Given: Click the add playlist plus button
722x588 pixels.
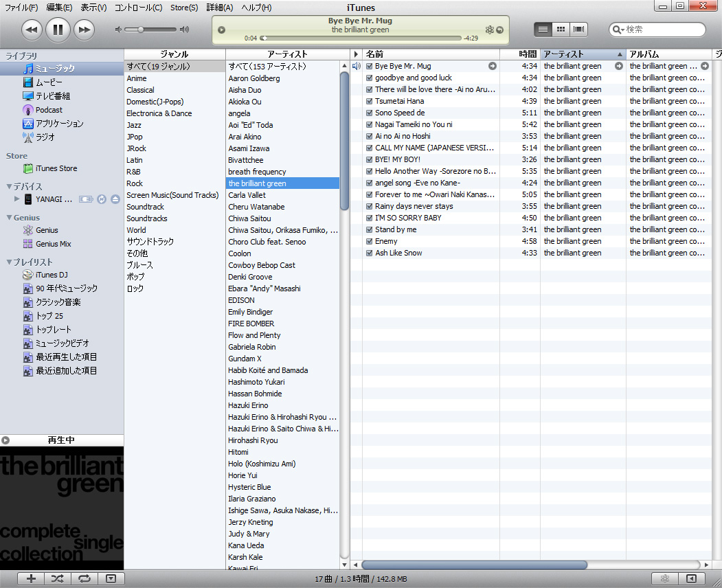Looking at the screenshot, I should point(31,579).
